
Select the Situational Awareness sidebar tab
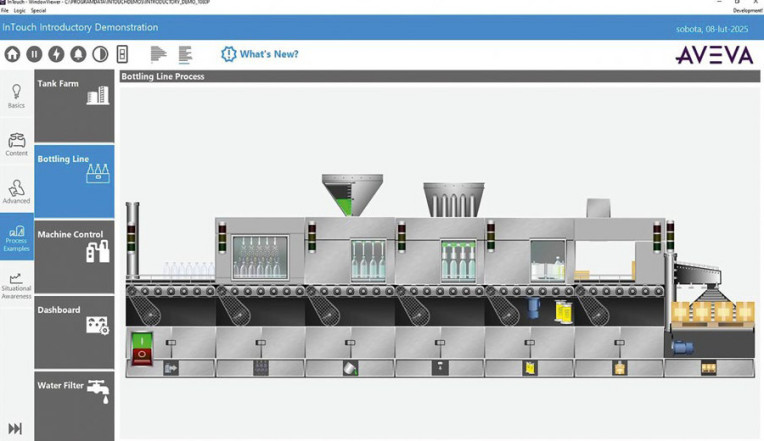tap(16, 286)
